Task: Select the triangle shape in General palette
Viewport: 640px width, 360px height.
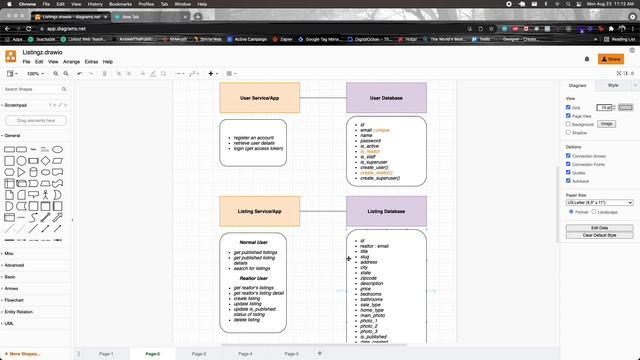Action: point(21,172)
